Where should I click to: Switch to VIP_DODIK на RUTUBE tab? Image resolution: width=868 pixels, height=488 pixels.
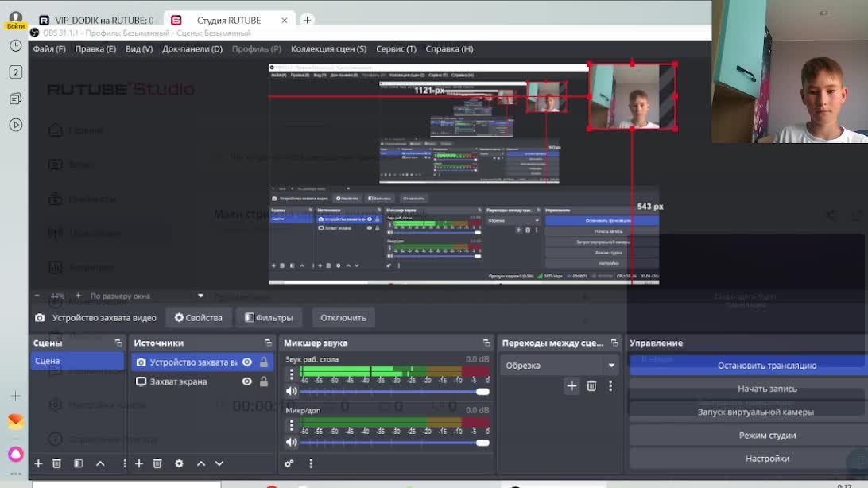(98, 21)
